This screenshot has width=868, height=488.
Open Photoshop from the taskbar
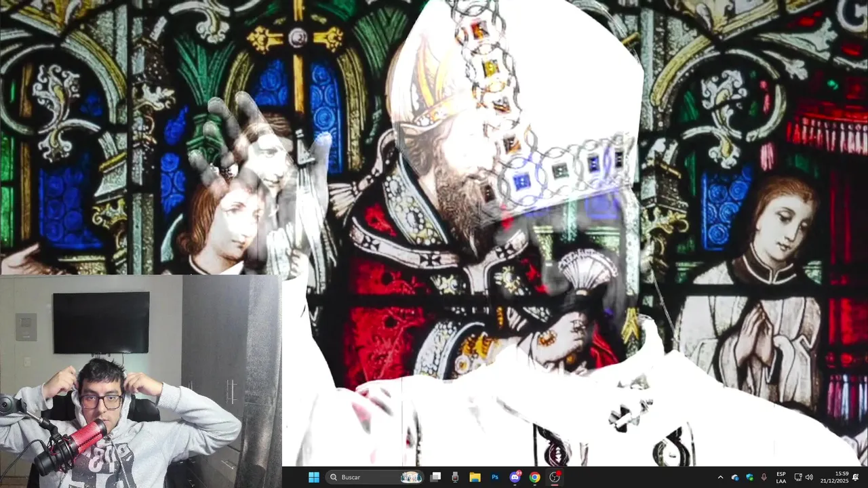[495, 477]
